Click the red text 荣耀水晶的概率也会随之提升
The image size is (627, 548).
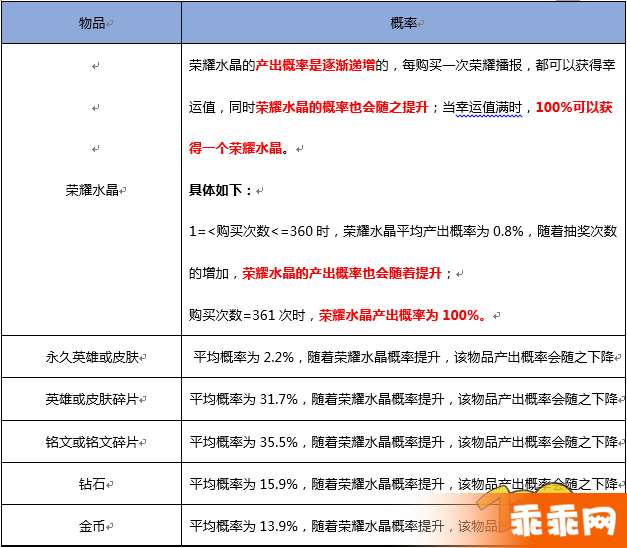click(342, 107)
